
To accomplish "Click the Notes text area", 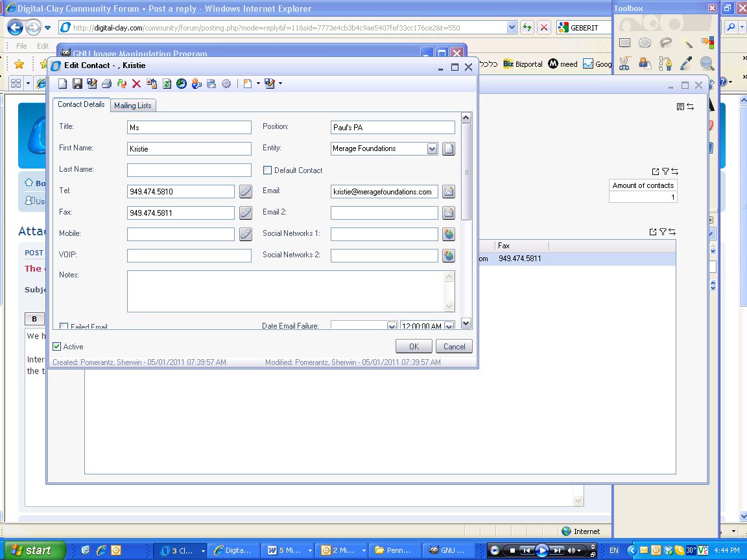I will (290, 292).
